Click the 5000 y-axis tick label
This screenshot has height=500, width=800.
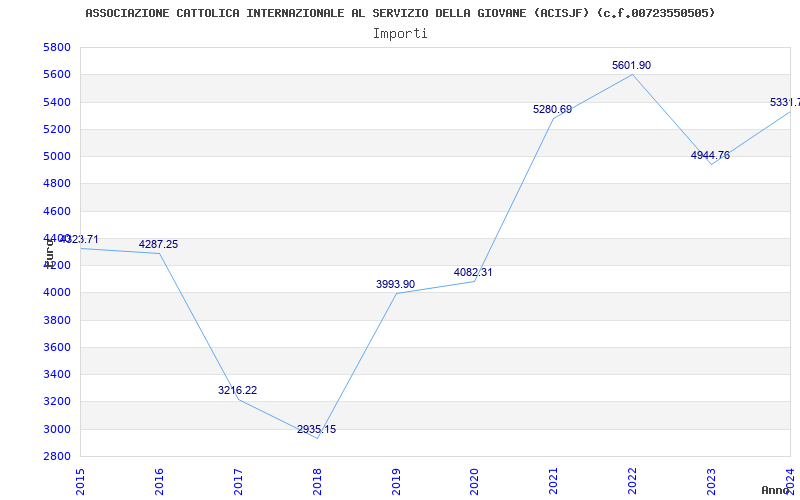(58, 157)
